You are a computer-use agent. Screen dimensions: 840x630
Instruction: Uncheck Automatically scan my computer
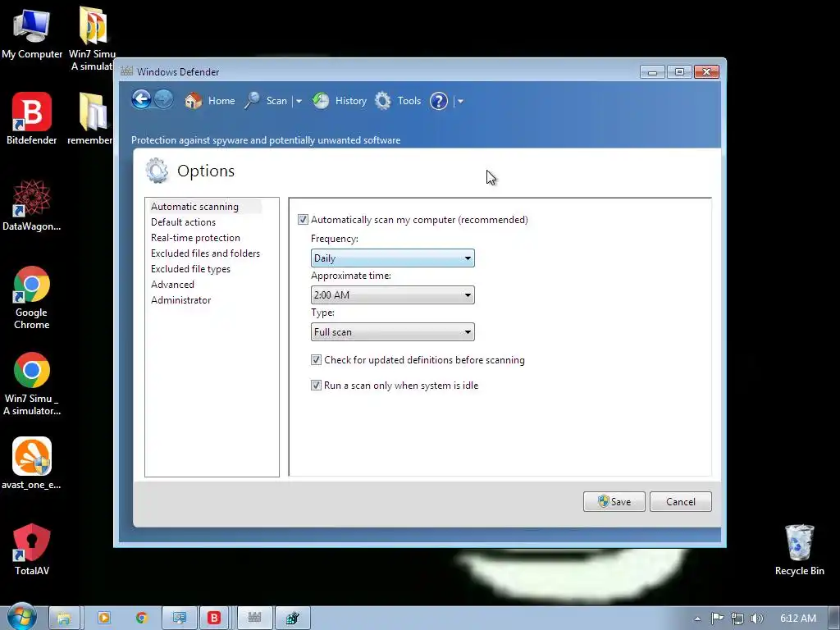click(303, 220)
